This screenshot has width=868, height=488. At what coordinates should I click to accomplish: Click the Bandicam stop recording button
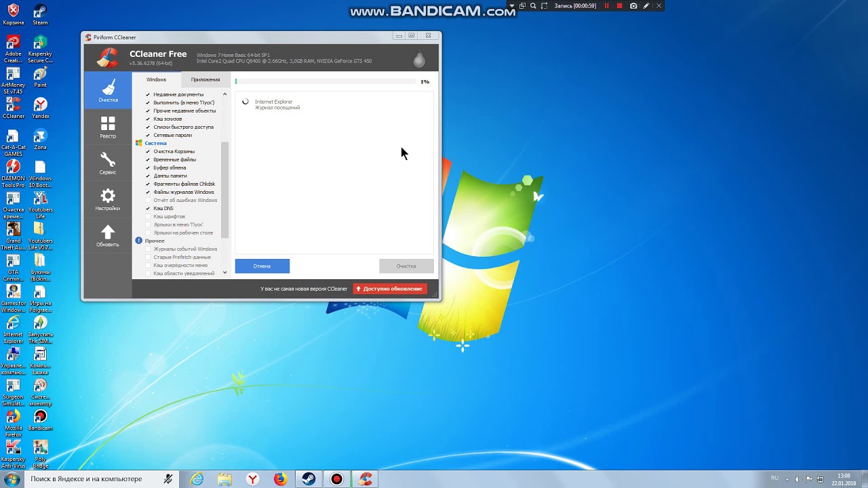click(619, 6)
